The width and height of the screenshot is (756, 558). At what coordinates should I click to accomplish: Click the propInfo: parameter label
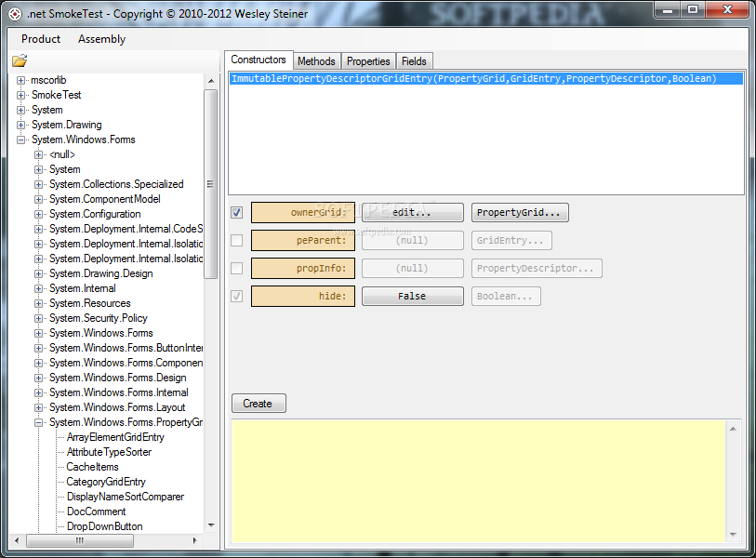303,268
